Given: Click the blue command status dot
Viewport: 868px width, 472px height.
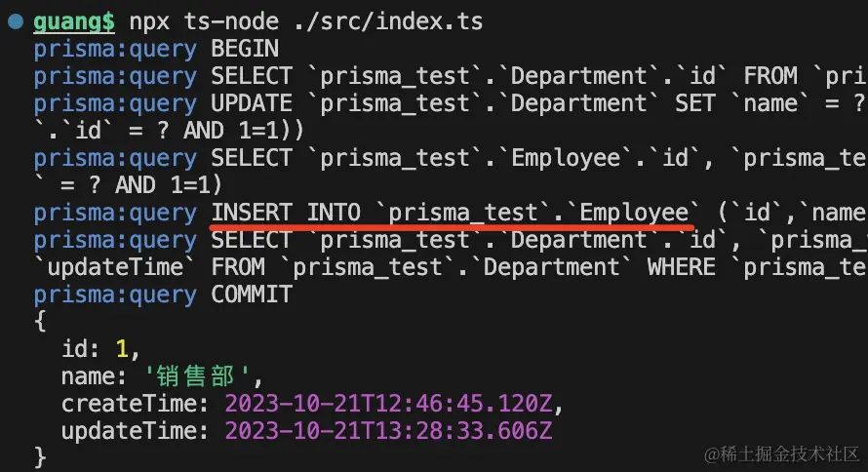Looking at the screenshot, I should point(15,20).
